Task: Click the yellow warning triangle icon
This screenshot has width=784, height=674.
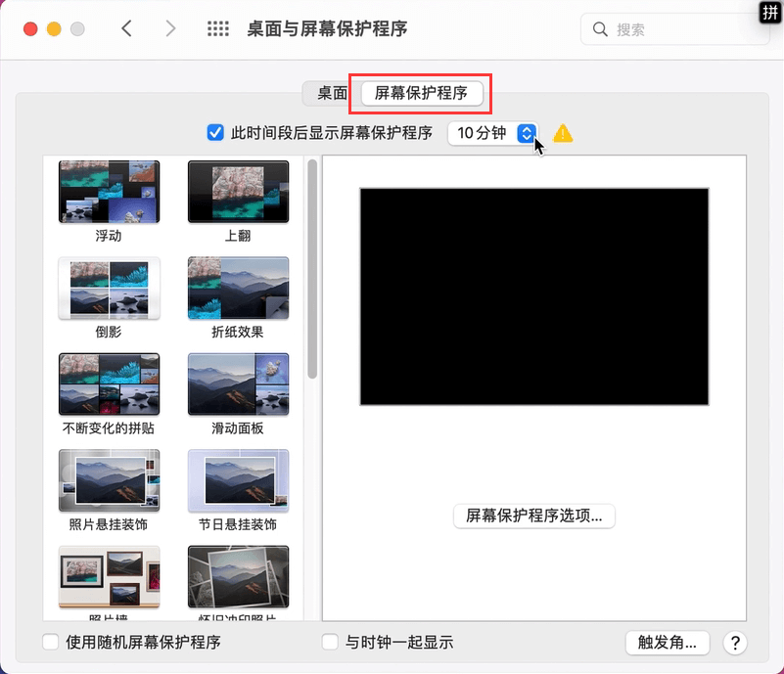Action: coord(563,133)
